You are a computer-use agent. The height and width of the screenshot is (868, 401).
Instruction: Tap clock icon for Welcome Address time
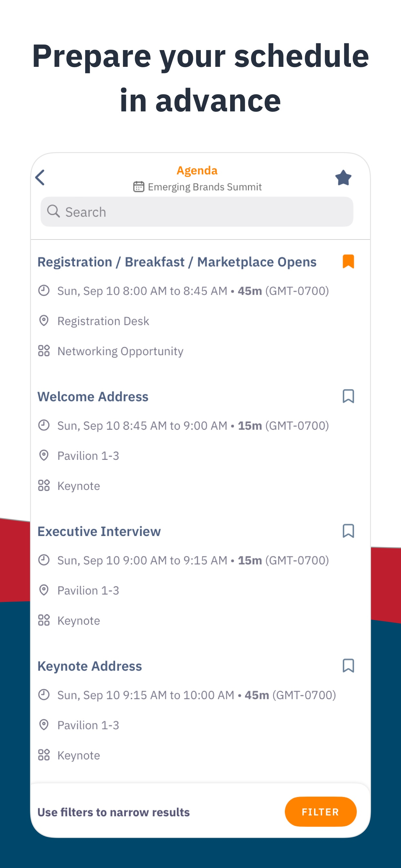point(44,425)
